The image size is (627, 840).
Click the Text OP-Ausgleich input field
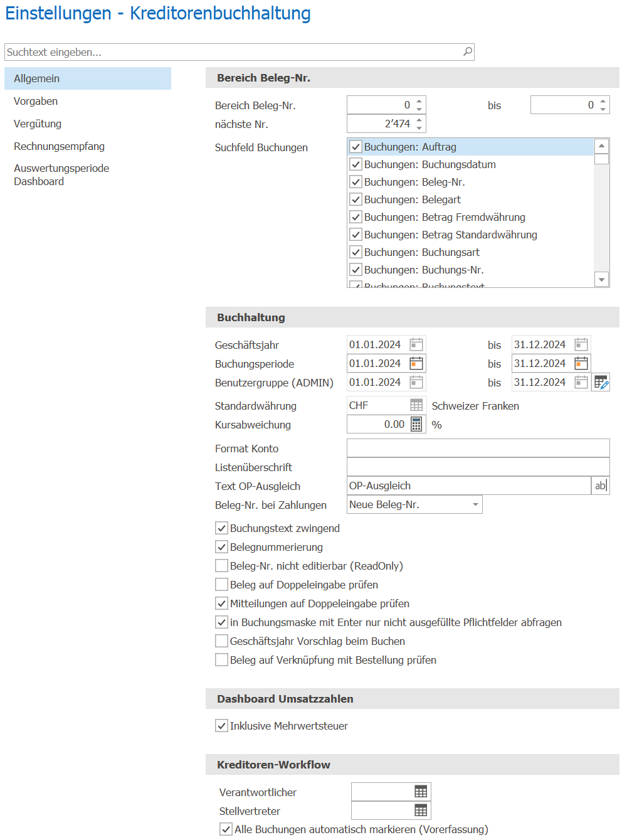click(469, 486)
